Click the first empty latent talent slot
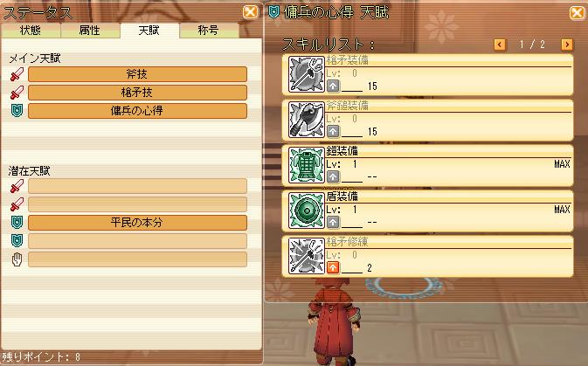The height and width of the screenshot is (366, 588). point(137,186)
